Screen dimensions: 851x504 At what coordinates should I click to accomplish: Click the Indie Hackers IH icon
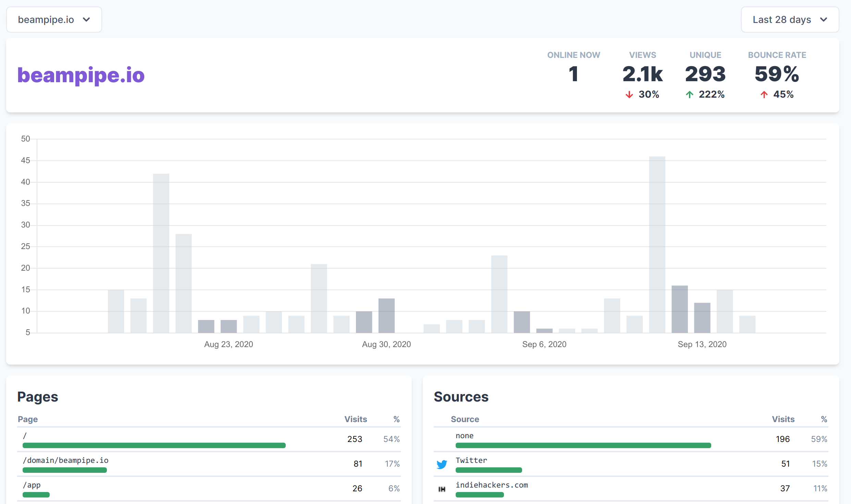442,489
